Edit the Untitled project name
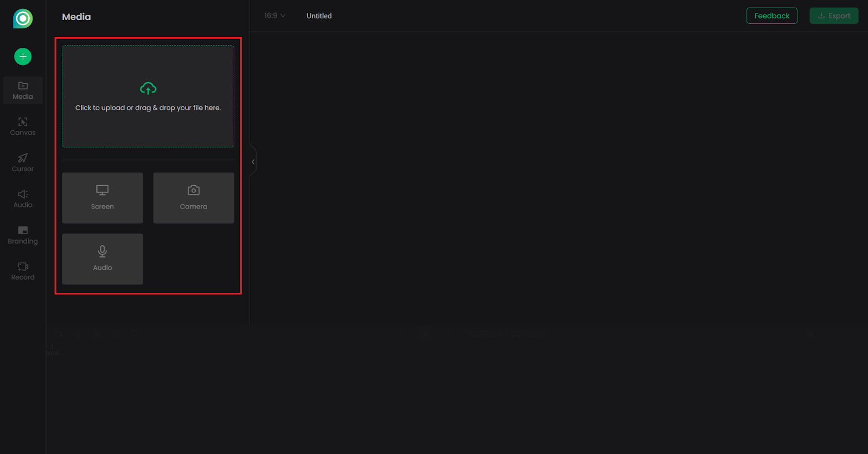Screen dimensions: 868x454 click(x=319, y=16)
